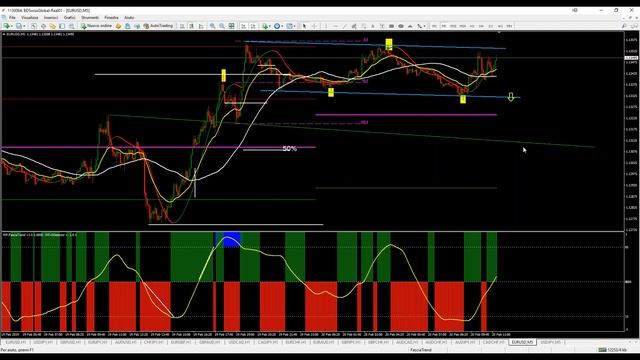Open the File menu
Viewport: 640px width, 360px height.
point(12,18)
